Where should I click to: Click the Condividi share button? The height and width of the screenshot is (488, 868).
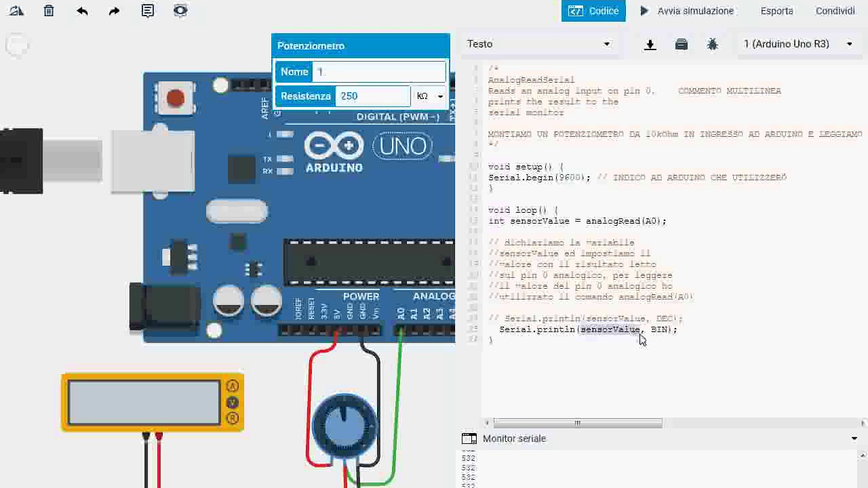point(835,11)
